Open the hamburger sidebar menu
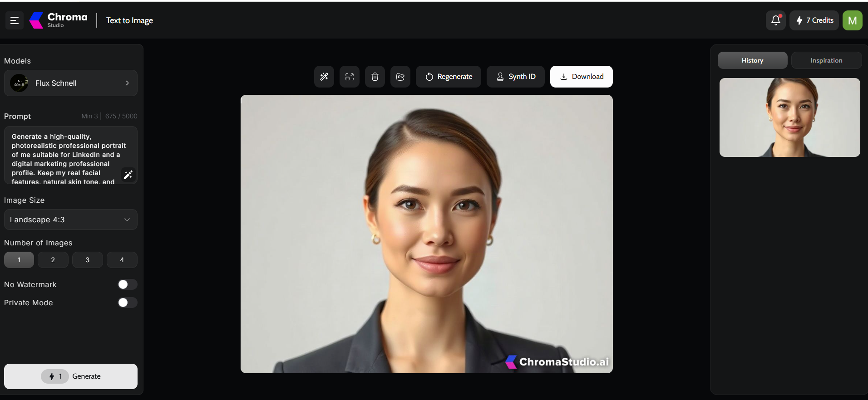 pos(14,20)
